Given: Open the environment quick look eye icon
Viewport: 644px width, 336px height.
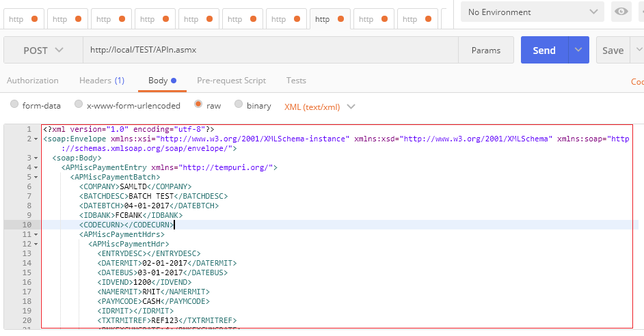Looking at the screenshot, I should (x=621, y=12).
